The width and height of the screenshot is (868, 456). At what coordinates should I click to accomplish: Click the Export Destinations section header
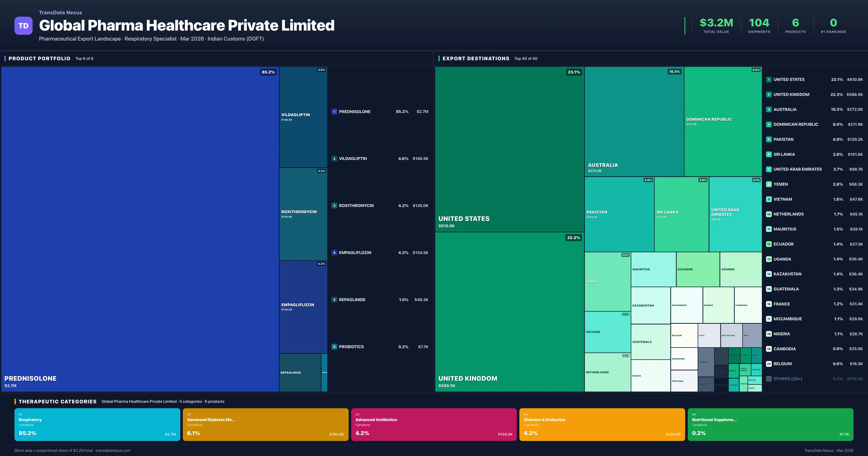(475, 59)
